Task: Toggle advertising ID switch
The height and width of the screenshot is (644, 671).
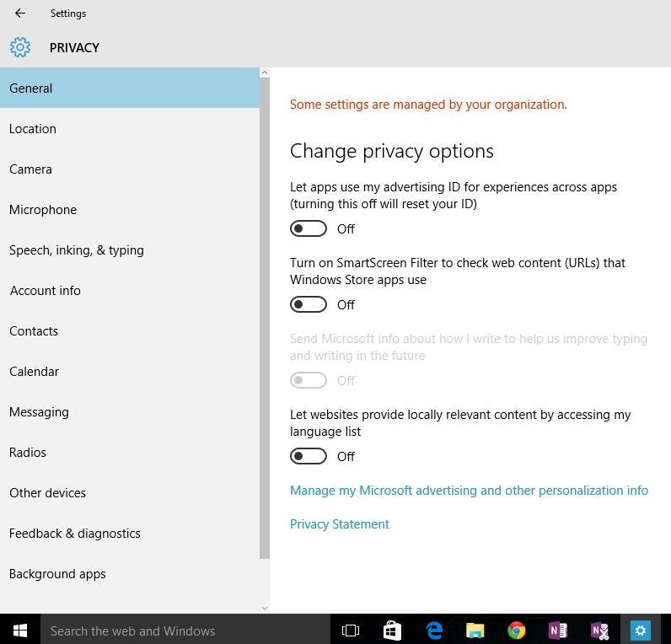Action: tap(309, 228)
